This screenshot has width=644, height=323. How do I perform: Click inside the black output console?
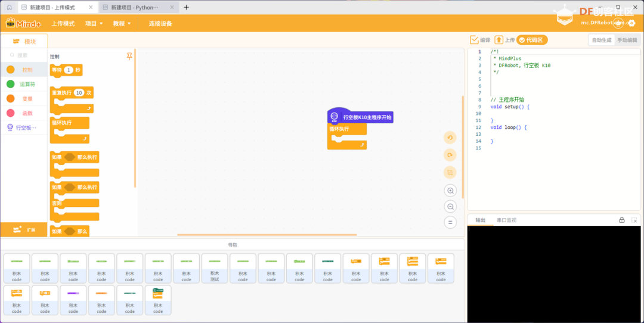click(x=553, y=274)
